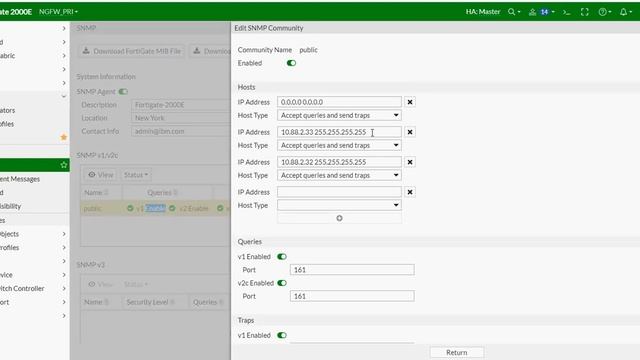Expand the Profiles sidebar menu chevron
This screenshot has width=640, height=360.
(x=64, y=247)
